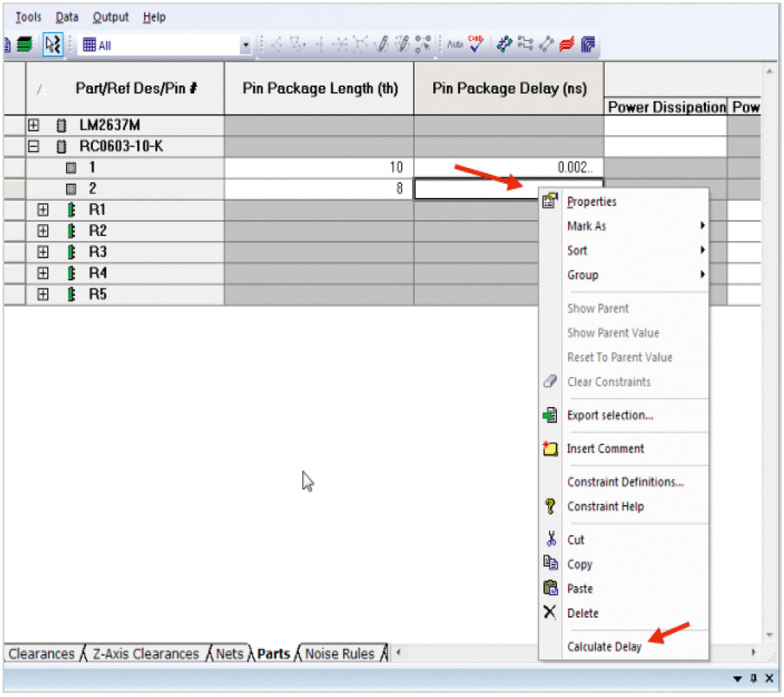Expand the R3 component row

click(x=43, y=252)
